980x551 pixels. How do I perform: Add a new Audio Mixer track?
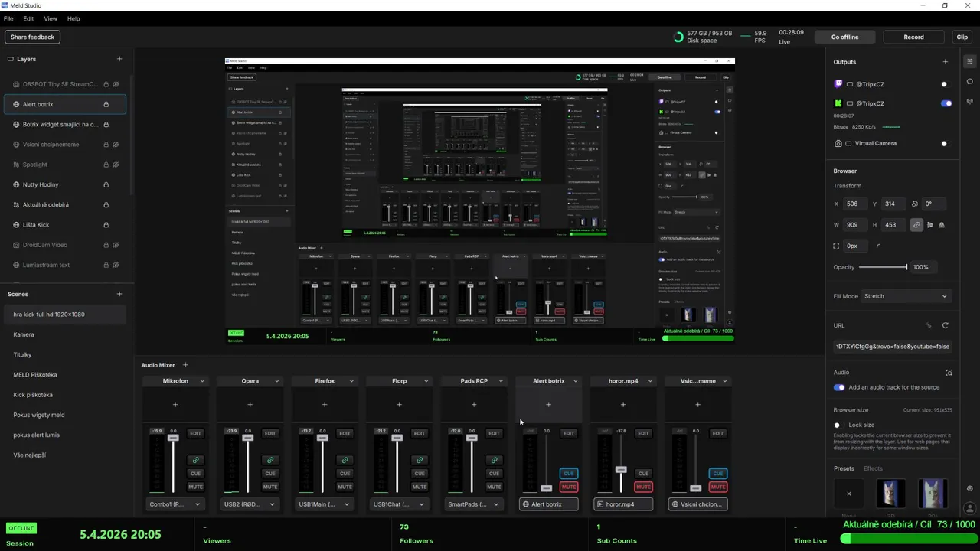point(185,365)
